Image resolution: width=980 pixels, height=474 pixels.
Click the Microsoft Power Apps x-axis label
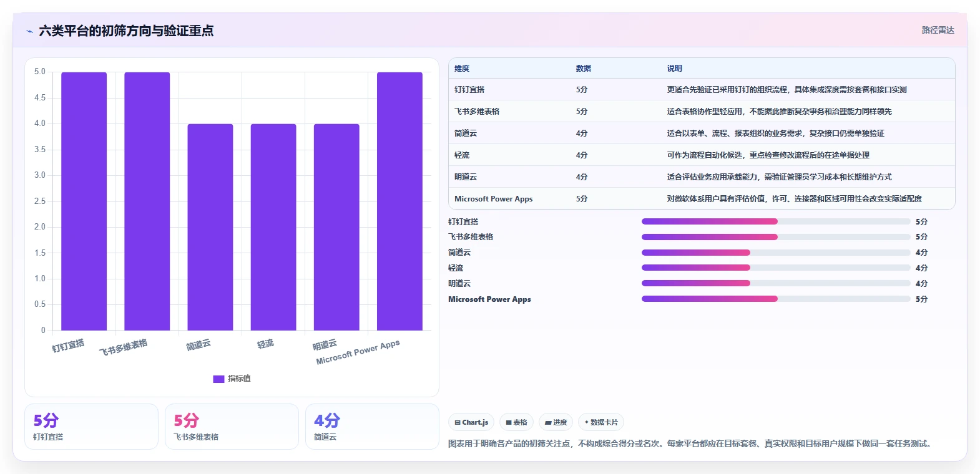[x=358, y=352]
